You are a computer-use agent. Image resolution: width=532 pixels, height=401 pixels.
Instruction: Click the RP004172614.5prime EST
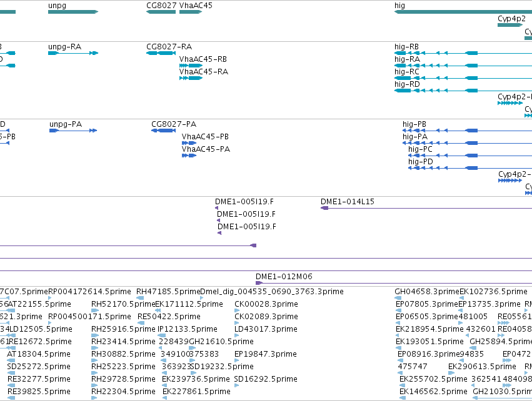pos(50,298)
